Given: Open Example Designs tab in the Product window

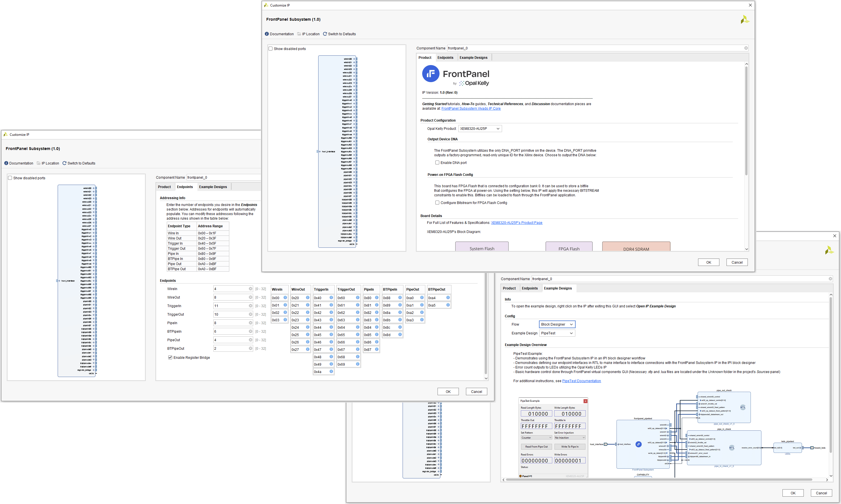Looking at the screenshot, I should coord(473,58).
